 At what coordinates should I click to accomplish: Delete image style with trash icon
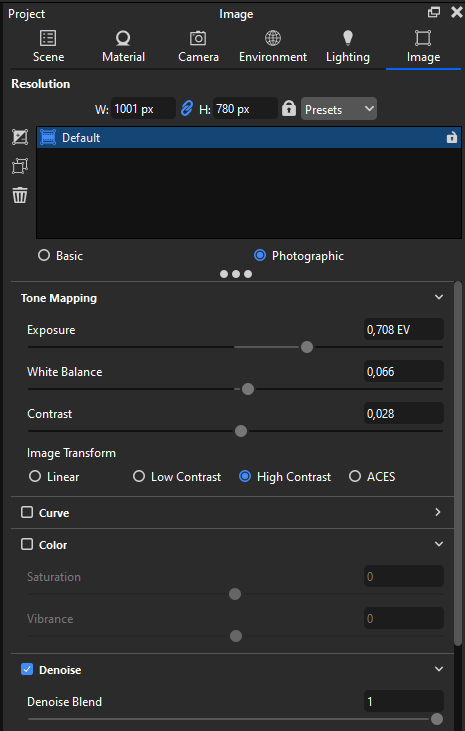click(x=20, y=195)
